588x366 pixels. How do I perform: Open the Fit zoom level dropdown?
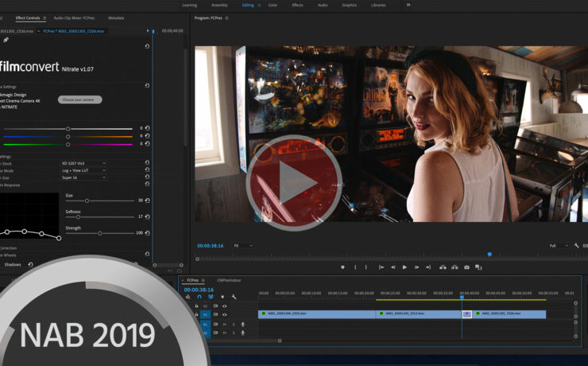click(243, 246)
